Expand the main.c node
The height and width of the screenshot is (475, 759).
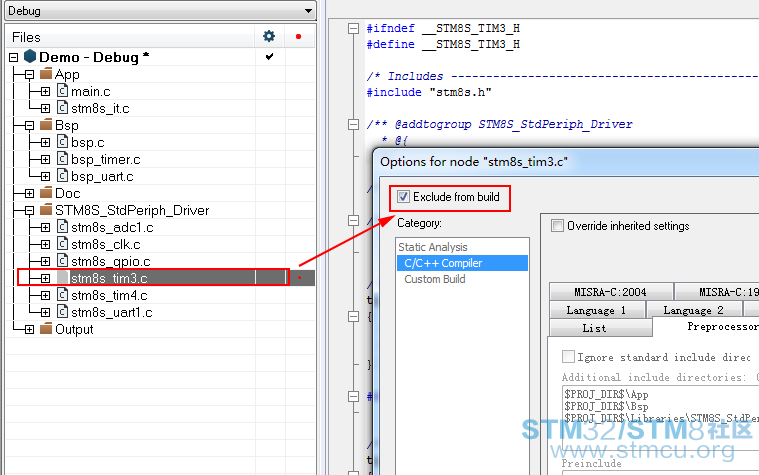click(46, 92)
